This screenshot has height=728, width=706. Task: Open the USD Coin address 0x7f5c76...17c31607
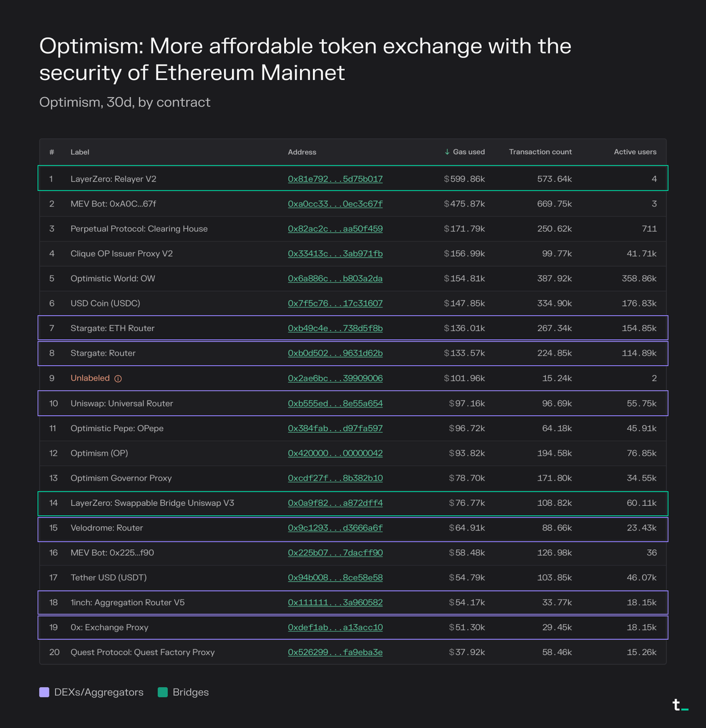point(335,303)
